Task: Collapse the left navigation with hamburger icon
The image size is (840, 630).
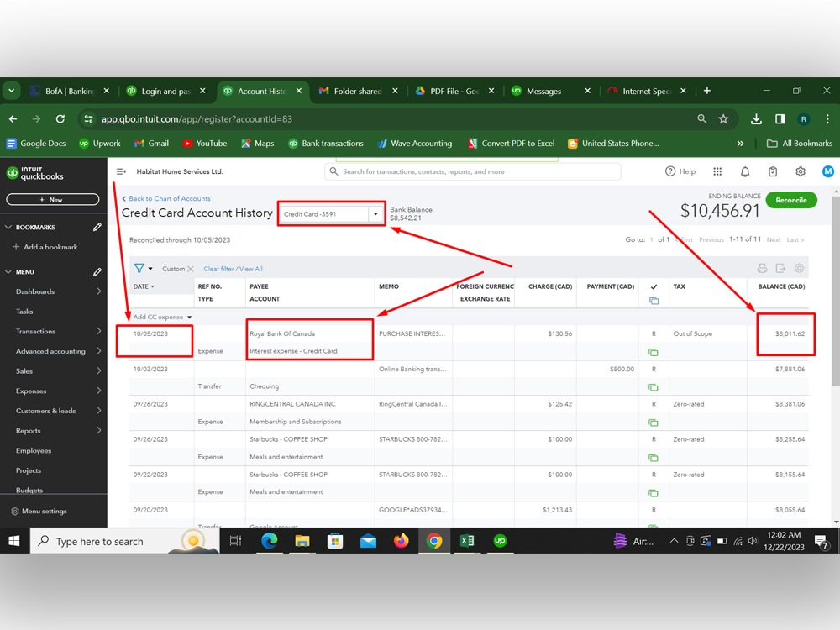Action: click(x=121, y=171)
